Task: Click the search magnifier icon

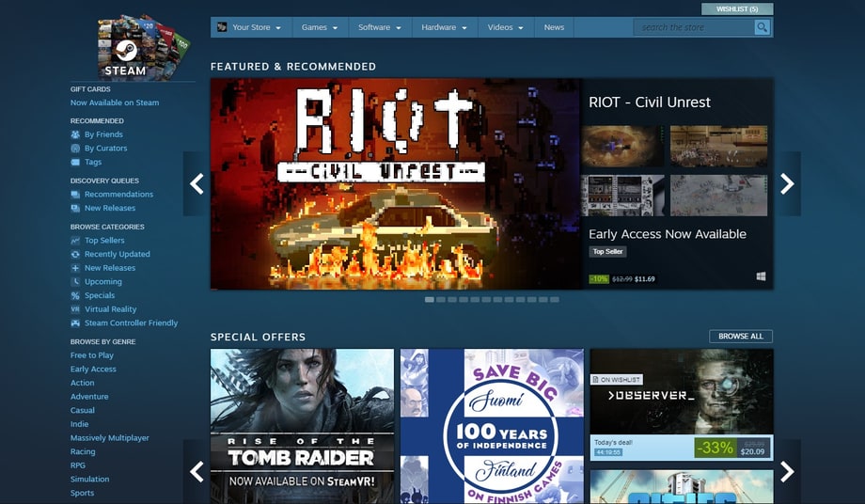Action: (762, 27)
